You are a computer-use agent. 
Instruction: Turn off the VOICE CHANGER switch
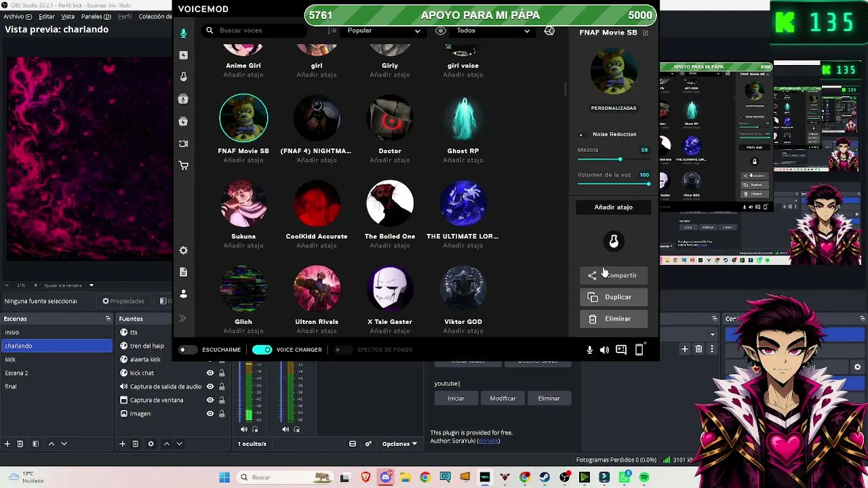pyautogui.click(x=262, y=350)
